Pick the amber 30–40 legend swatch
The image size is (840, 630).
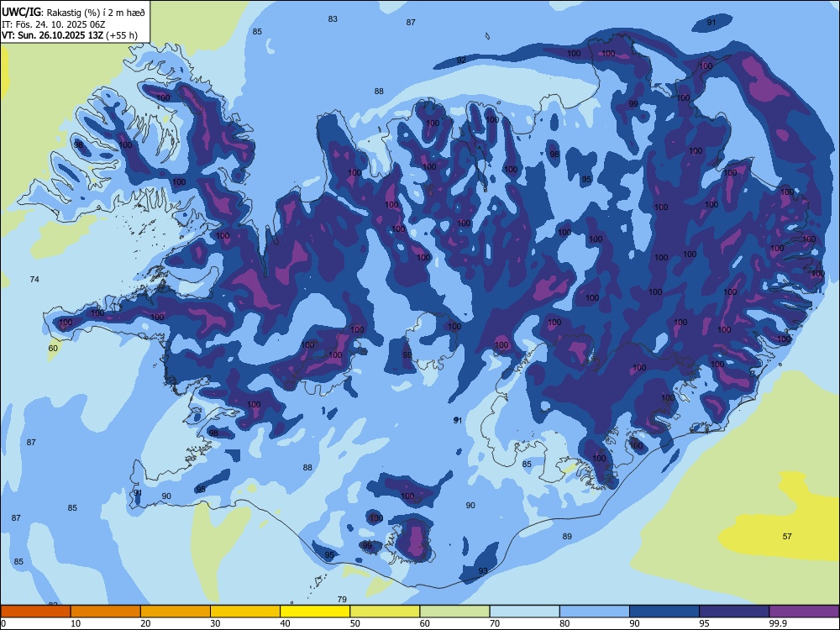click(x=245, y=612)
